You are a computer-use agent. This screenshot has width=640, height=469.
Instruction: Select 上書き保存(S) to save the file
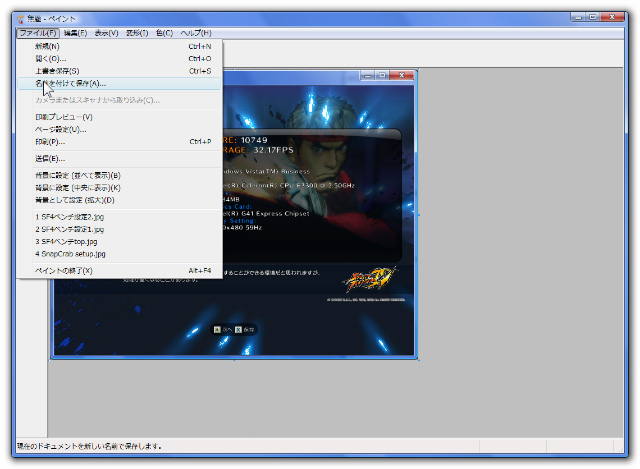click(x=119, y=71)
